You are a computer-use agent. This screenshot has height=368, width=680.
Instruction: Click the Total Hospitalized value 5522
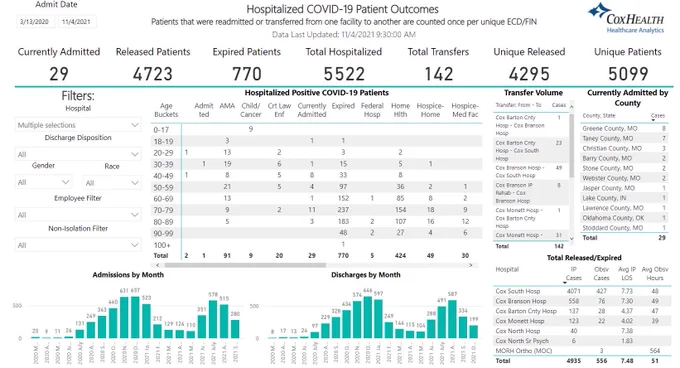pyautogui.click(x=344, y=74)
